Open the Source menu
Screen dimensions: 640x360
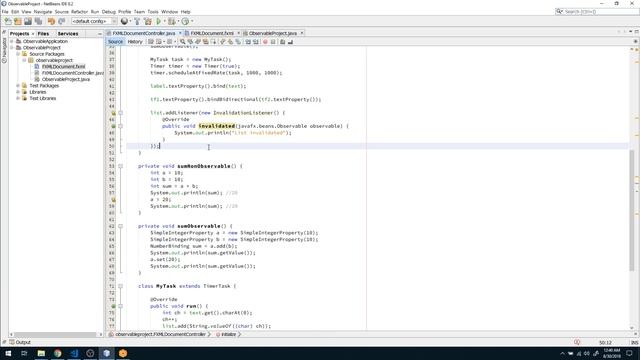62,12
